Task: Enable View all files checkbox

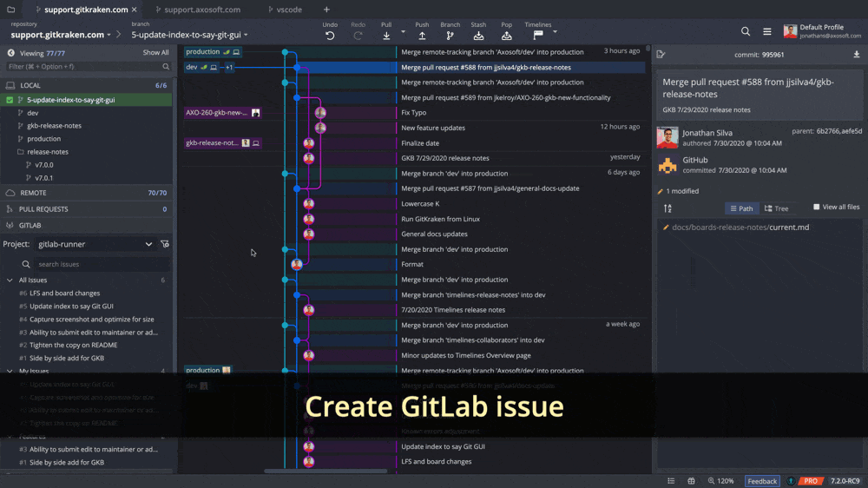Action: tap(816, 207)
